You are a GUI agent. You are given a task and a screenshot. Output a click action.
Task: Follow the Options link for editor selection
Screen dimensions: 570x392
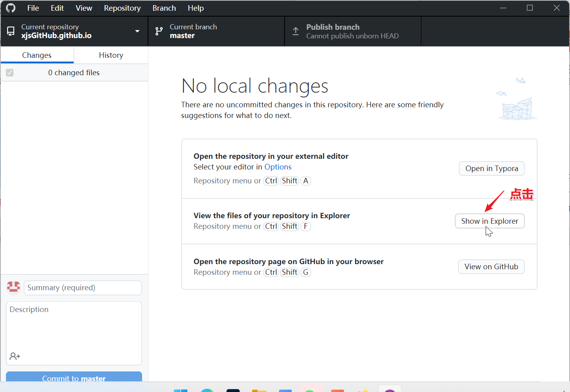[278, 167]
